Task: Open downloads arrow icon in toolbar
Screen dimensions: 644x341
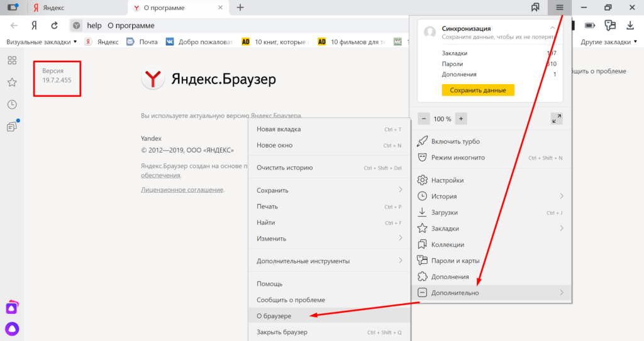Action: (x=630, y=26)
